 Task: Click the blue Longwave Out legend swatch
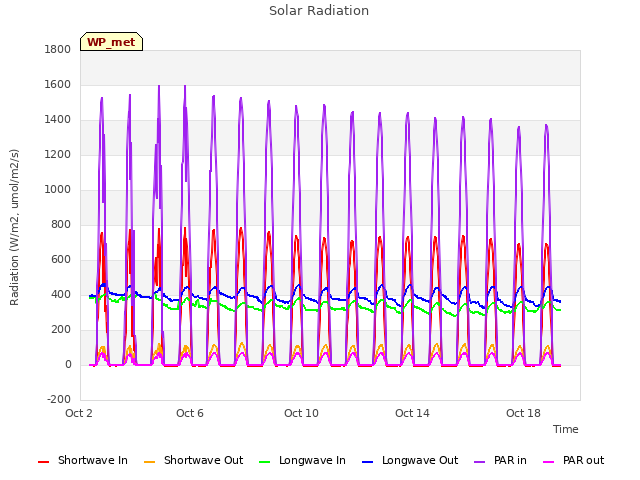(368, 462)
